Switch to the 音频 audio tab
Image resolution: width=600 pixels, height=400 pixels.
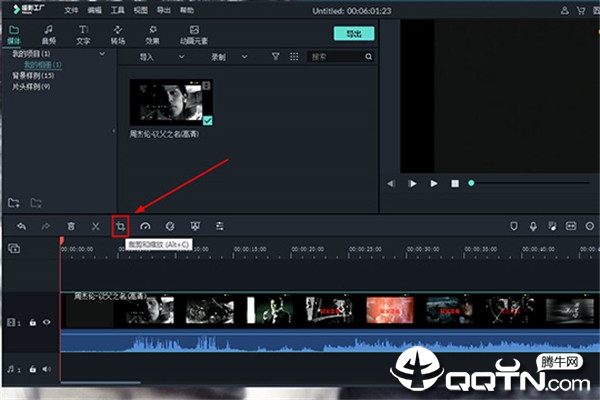click(x=49, y=35)
